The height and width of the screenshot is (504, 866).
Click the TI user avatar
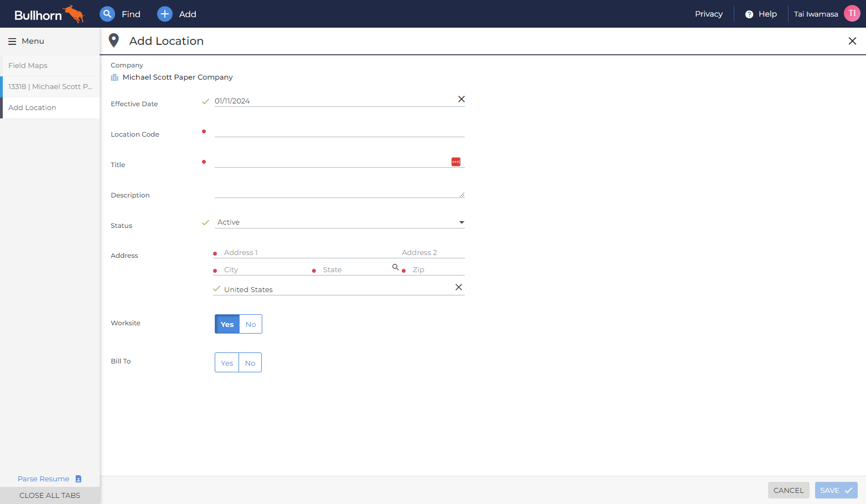852,14
